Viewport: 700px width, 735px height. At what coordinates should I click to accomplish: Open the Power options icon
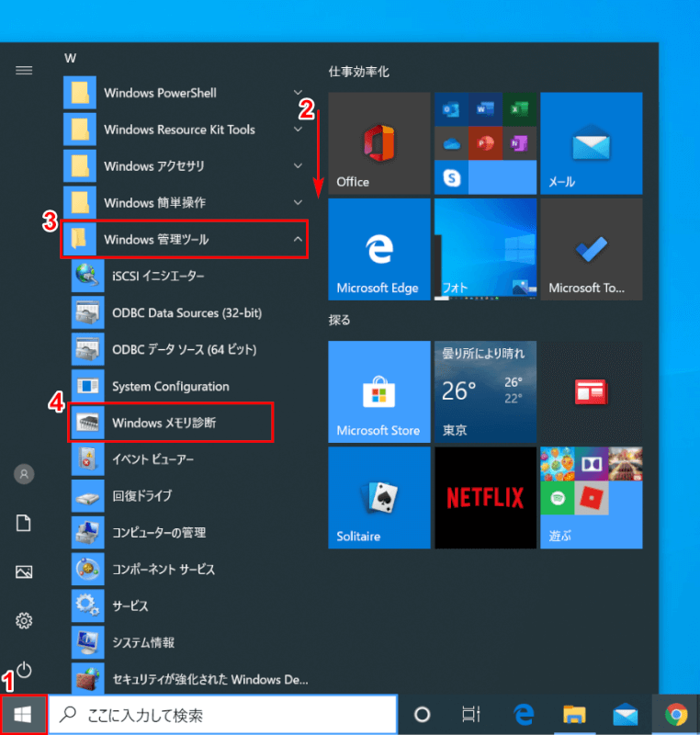pyautogui.click(x=24, y=670)
